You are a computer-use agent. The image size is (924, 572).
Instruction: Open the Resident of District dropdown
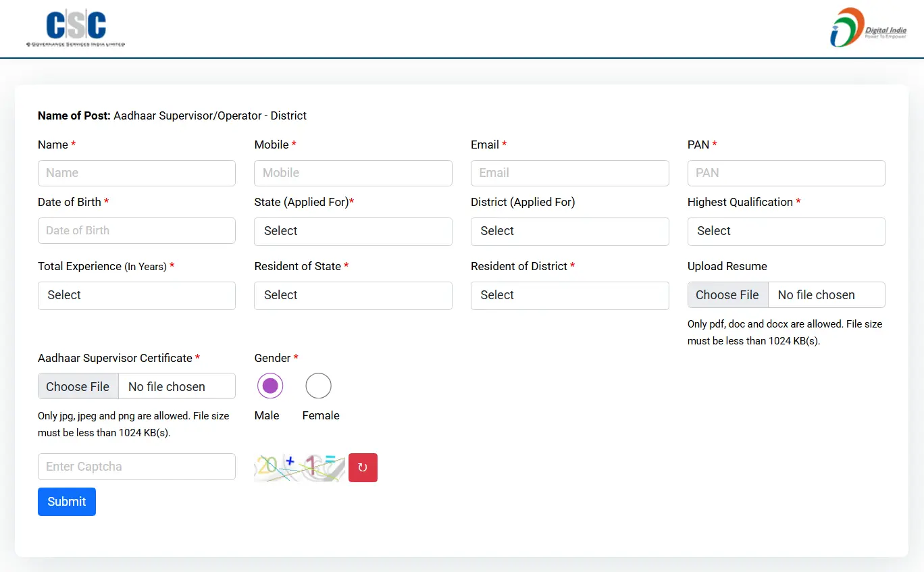point(569,296)
